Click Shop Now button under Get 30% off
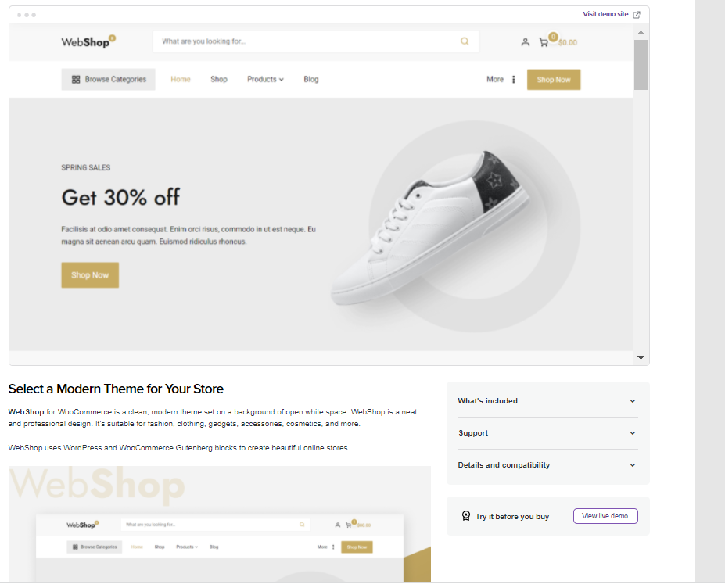725x588 pixels. pos(90,275)
